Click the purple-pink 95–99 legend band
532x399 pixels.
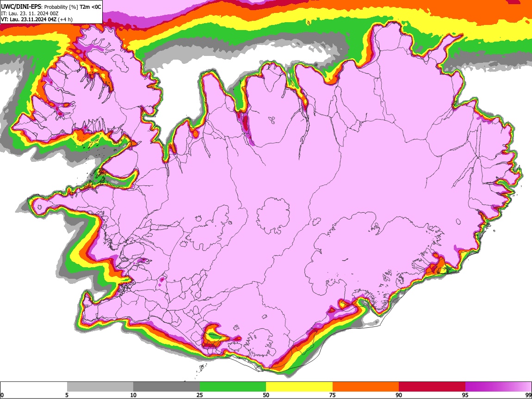click(498, 387)
